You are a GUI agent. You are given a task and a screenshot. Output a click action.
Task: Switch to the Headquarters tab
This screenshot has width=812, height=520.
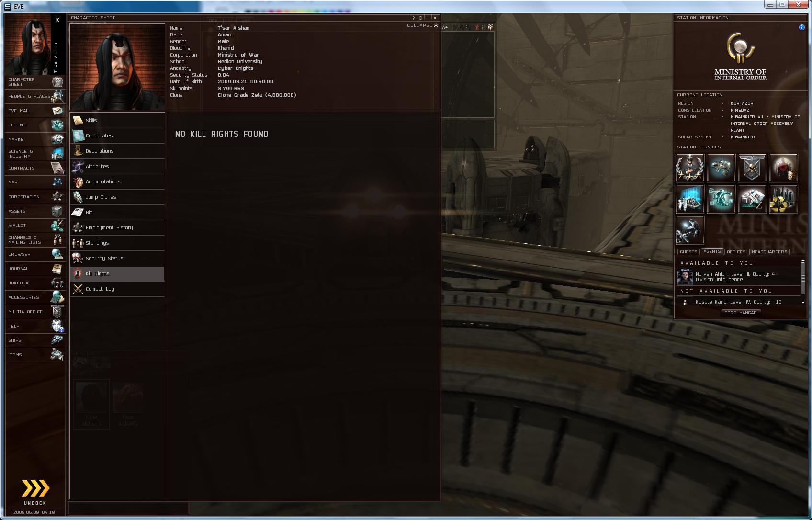point(769,252)
